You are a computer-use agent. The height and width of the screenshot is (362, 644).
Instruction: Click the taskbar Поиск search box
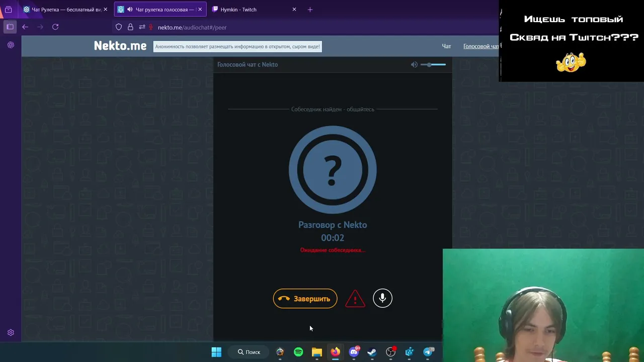(249, 352)
